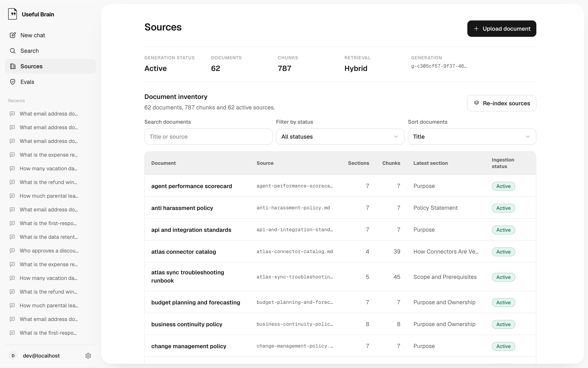Focus the Title or source search field

(x=208, y=137)
